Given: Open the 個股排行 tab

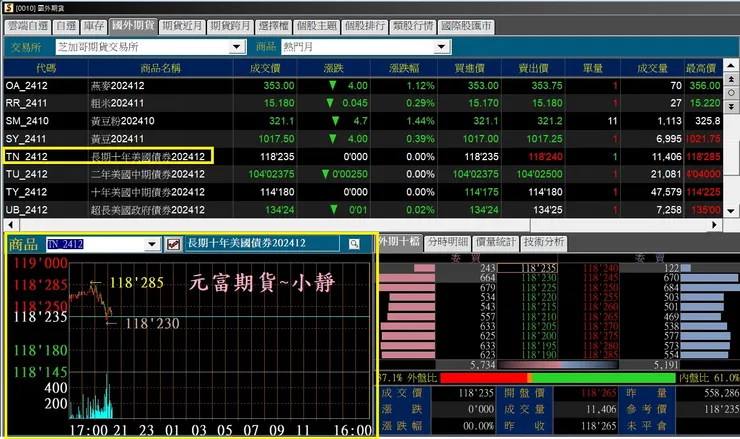Looking at the screenshot, I should click(x=365, y=26).
